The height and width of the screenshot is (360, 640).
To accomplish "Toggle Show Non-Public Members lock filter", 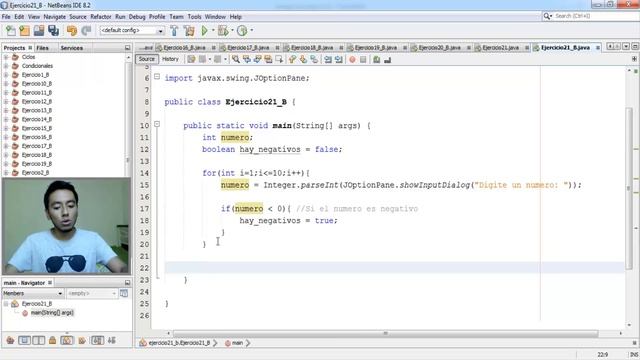I will pos(52,340).
